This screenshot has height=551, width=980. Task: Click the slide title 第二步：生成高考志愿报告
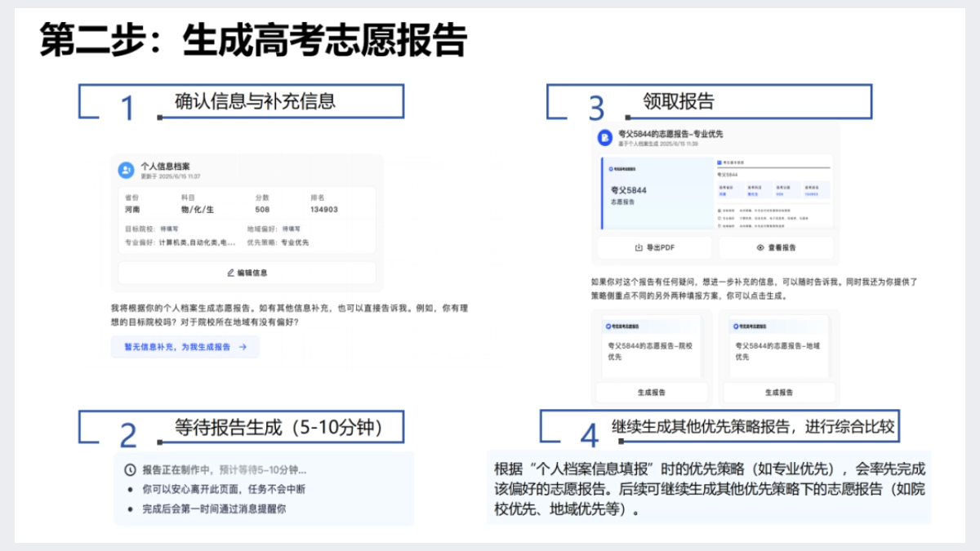coord(253,41)
